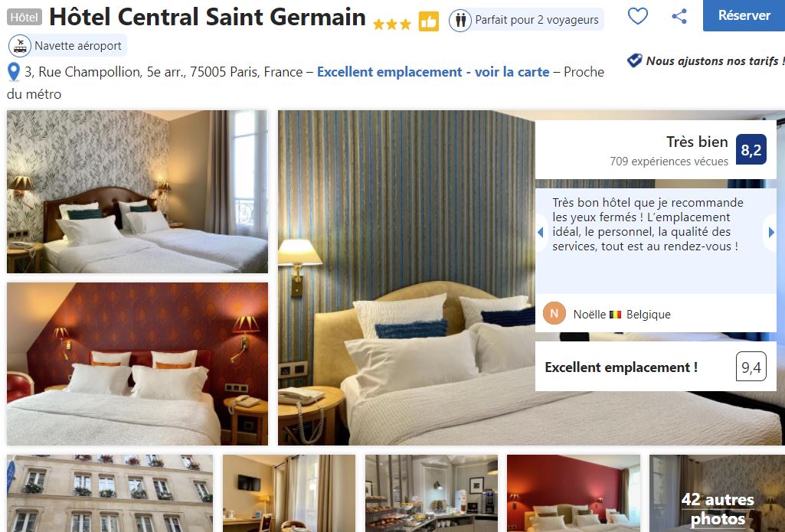Screen dimensions: 785x532
Task: Click the airport shuttle icon
Action: [20, 45]
